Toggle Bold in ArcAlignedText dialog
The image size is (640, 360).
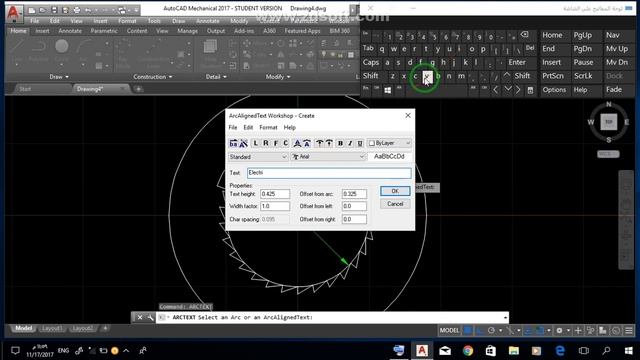340,143
